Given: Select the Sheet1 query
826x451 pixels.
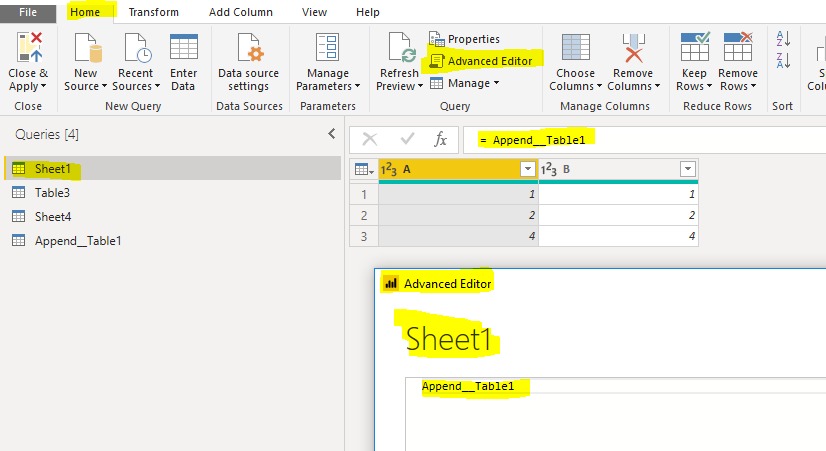Looking at the screenshot, I should [x=173, y=169].
